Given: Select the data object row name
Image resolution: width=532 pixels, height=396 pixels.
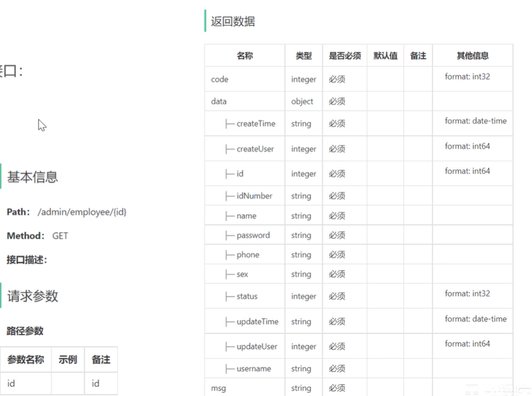Looking at the screenshot, I should (219, 102).
